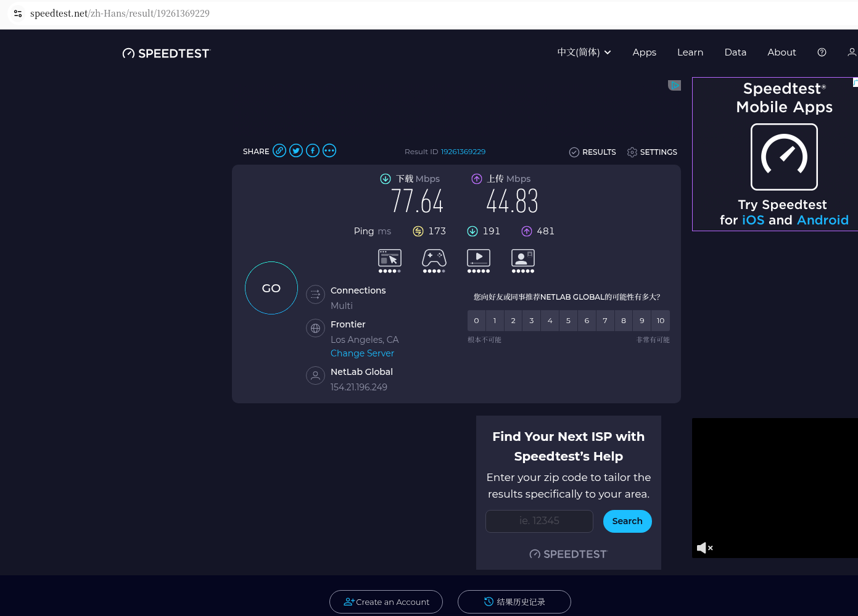858x616 pixels.
Task: Click the Speedtest gauge icon in mobile apps ad
Action: tap(784, 157)
